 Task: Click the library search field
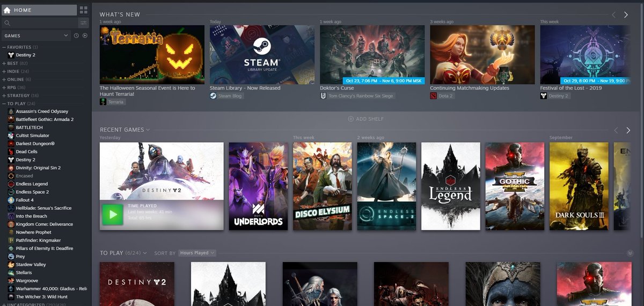[x=39, y=23]
